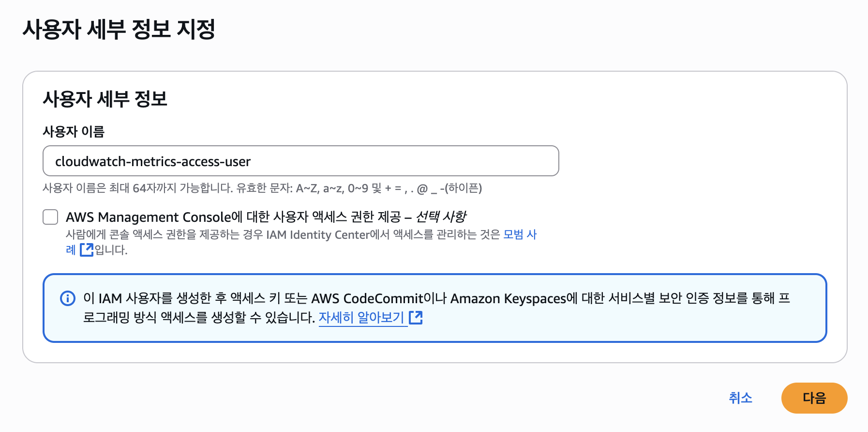
Task: Click external link icon after 모범 사례
Action: [87, 250]
